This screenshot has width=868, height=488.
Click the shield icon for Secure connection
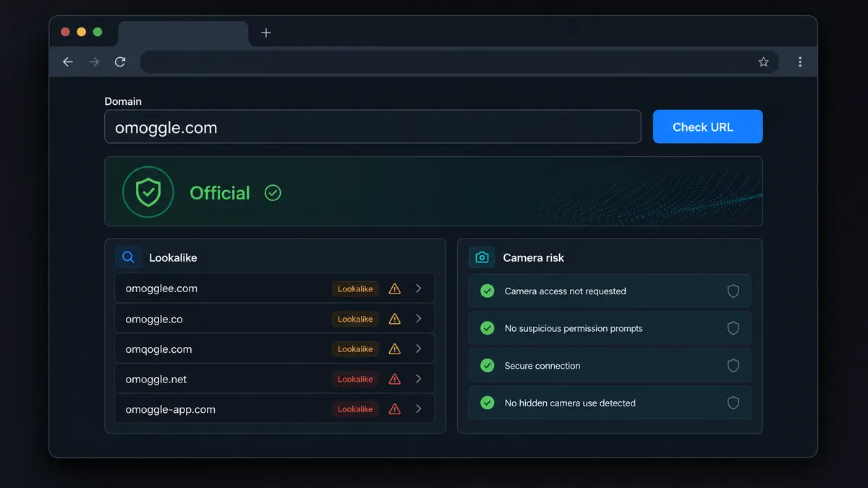tap(733, 365)
